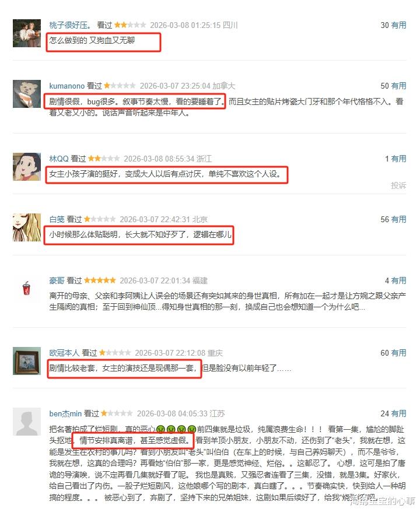The image size is (420, 512).
Task: Visit ben杰min username profile link
Action: [x=65, y=413]
